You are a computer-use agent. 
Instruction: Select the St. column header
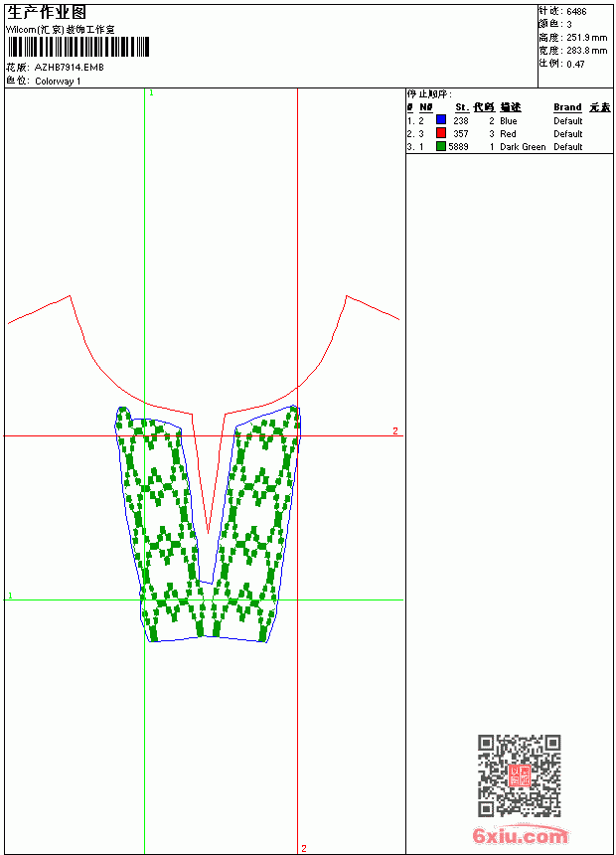(x=462, y=107)
